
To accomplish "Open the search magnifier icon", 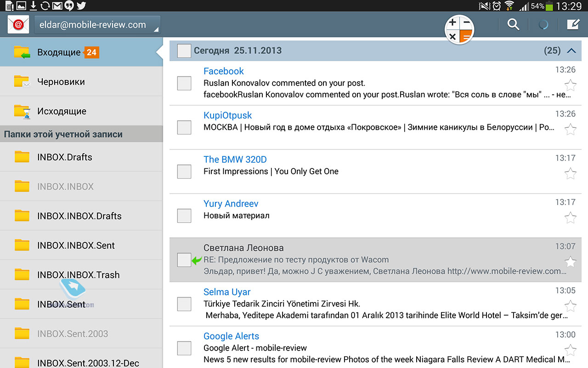I will click(x=513, y=24).
